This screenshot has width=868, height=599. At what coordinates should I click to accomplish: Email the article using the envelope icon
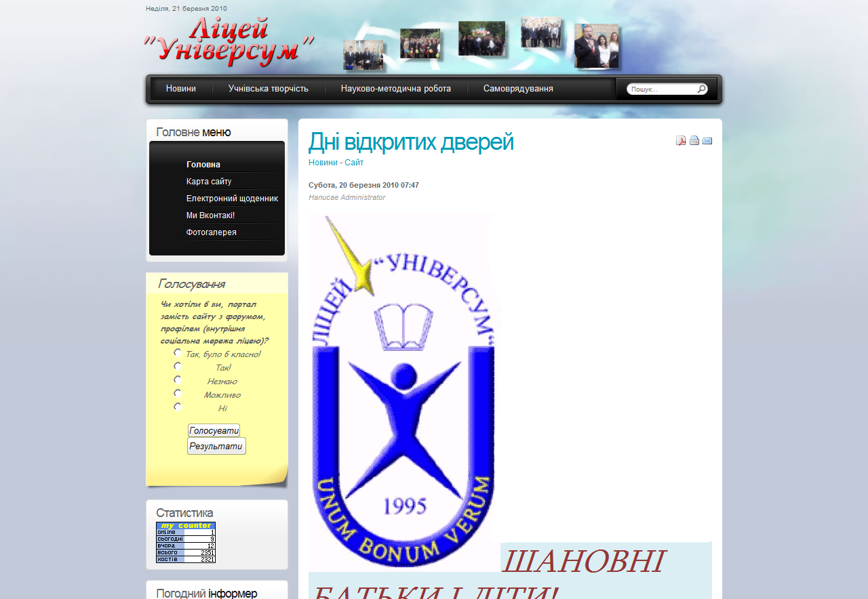coord(707,140)
